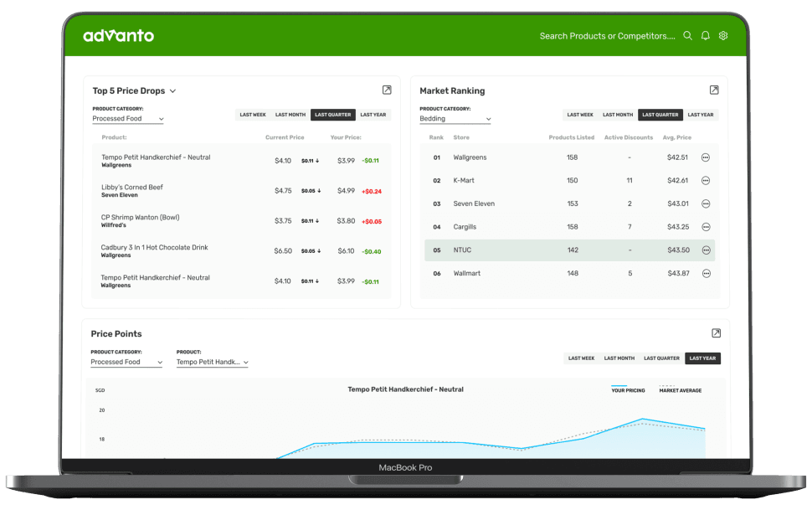The height and width of the screenshot is (510, 812).
Task: Select Last Month in Market Ranking
Action: tap(618, 115)
